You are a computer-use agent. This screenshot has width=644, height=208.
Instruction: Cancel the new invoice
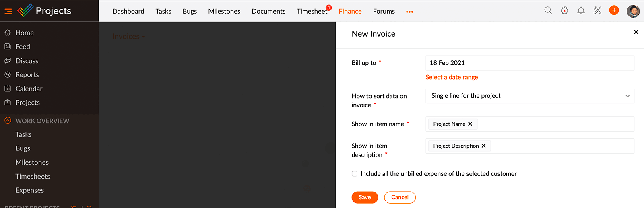(x=400, y=197)
